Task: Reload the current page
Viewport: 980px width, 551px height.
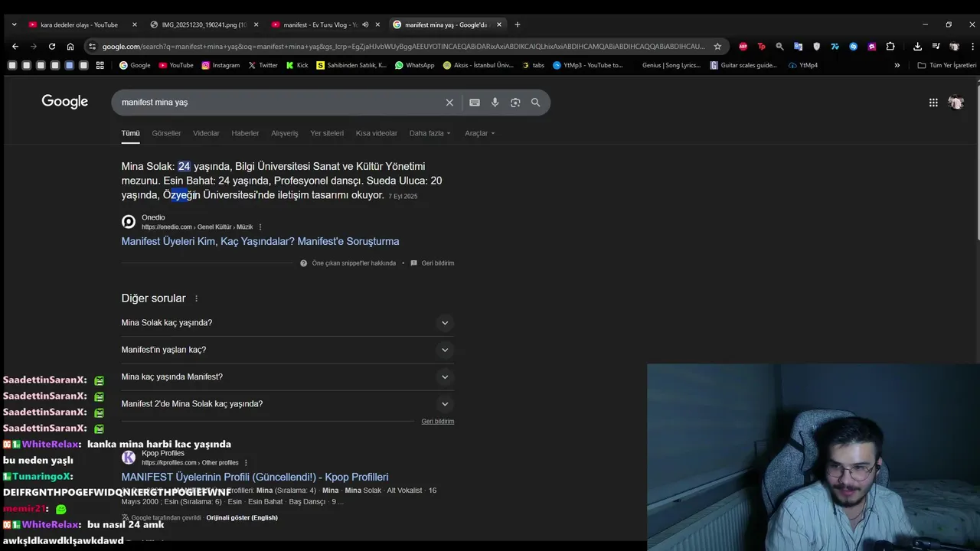Action: (52, 46)
